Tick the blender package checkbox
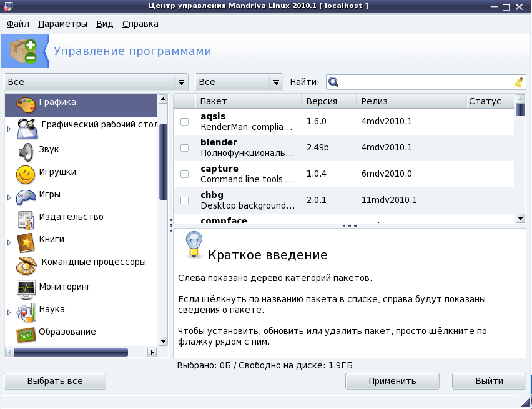 click(x=185, y=147)
